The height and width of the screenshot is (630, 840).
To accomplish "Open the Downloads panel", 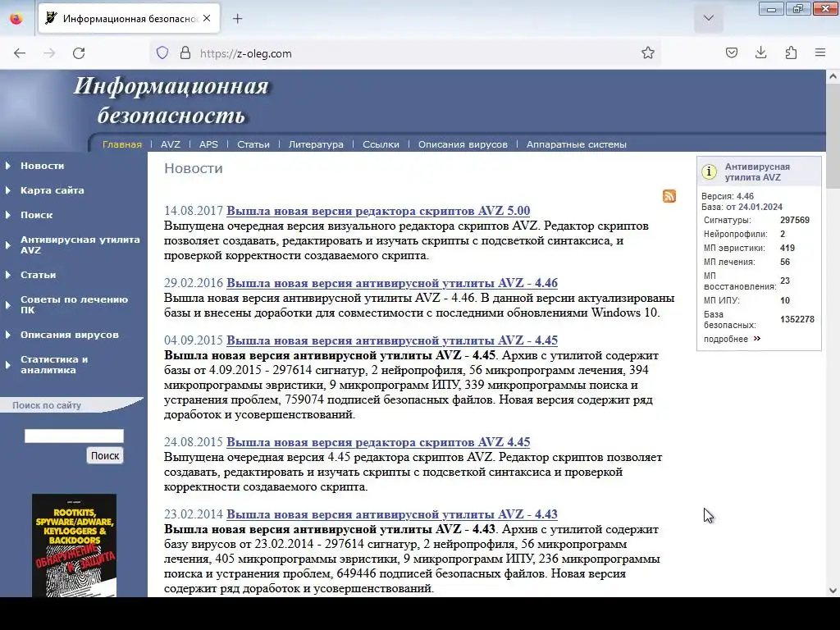I will point(760,52).
